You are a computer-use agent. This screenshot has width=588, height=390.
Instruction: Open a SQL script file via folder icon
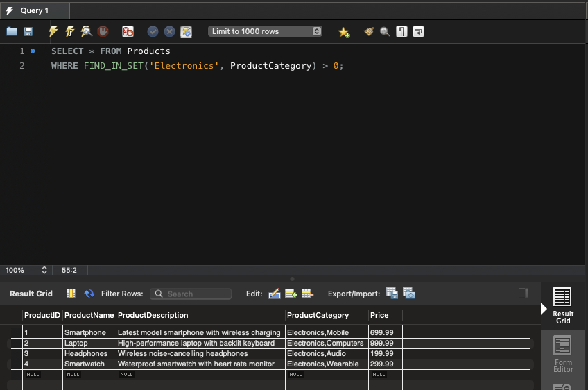pyautogui.click(x=12, y=31)
